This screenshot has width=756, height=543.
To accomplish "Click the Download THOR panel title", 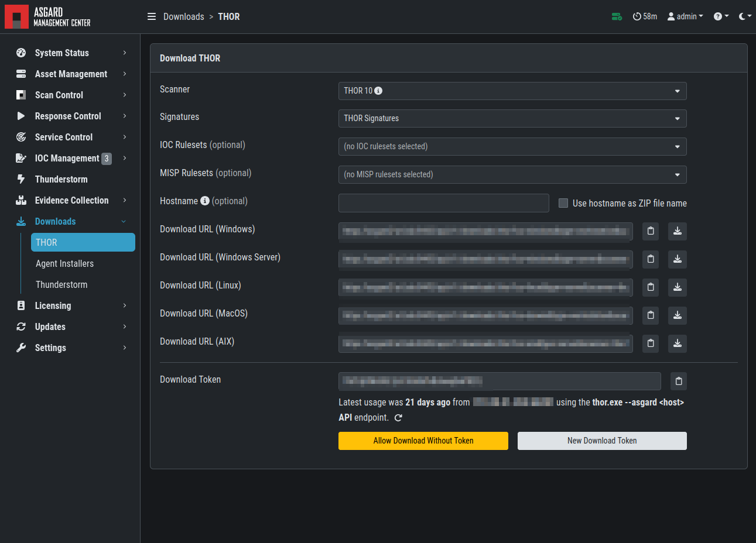I will (190, 58).
